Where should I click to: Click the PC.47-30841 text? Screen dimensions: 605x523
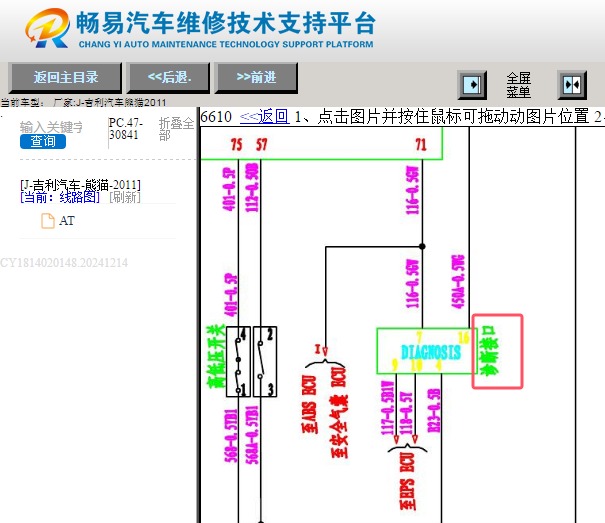(x=126, y=129)
